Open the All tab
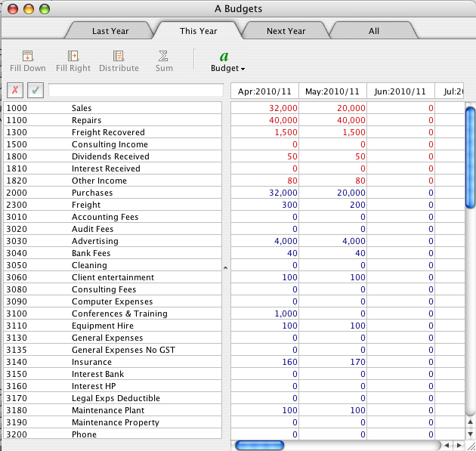 [374, 31]
